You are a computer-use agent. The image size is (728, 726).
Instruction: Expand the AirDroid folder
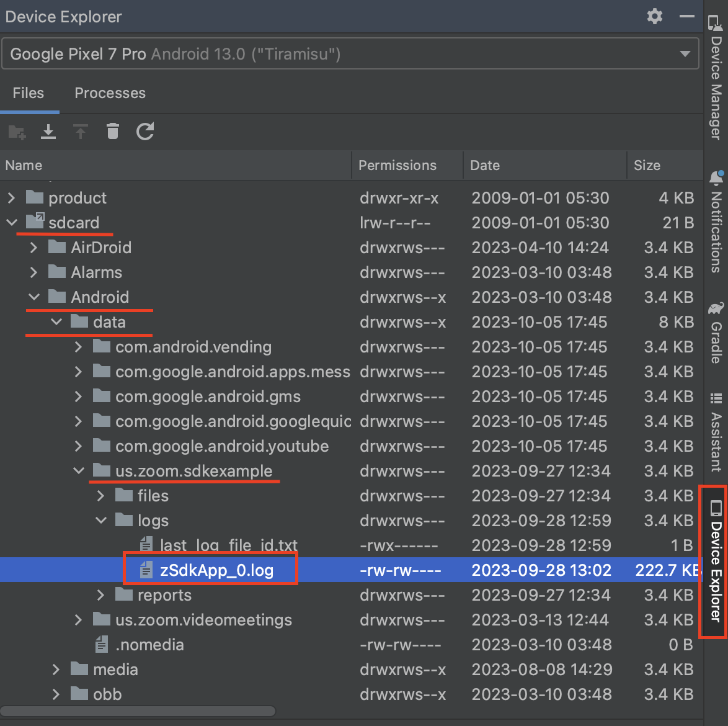(33, 247)
